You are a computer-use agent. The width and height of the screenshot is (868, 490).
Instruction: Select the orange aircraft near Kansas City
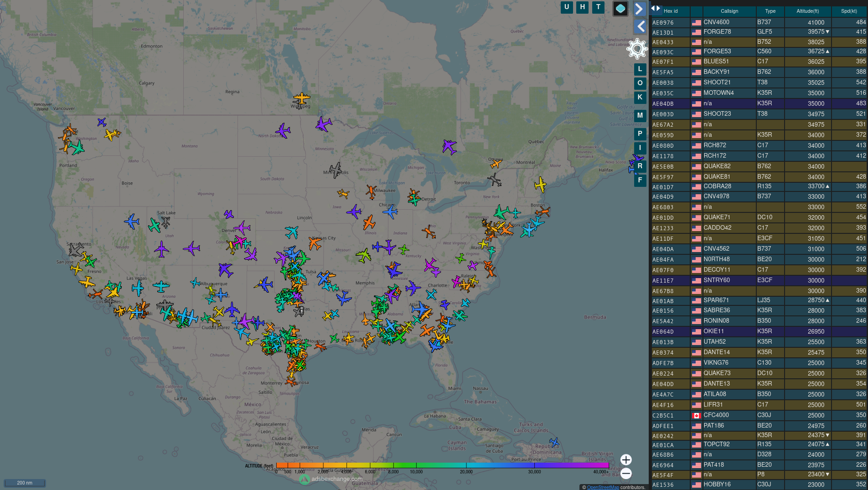315,243
